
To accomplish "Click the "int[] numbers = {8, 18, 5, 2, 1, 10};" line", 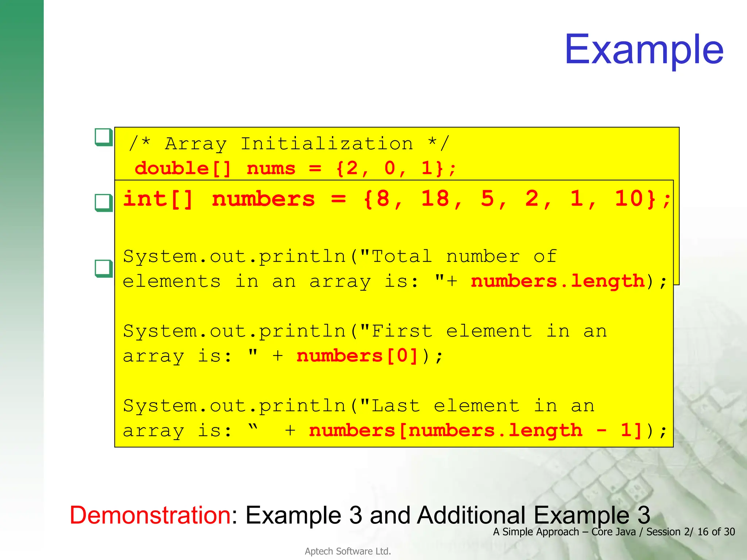I will pos(397,199).
